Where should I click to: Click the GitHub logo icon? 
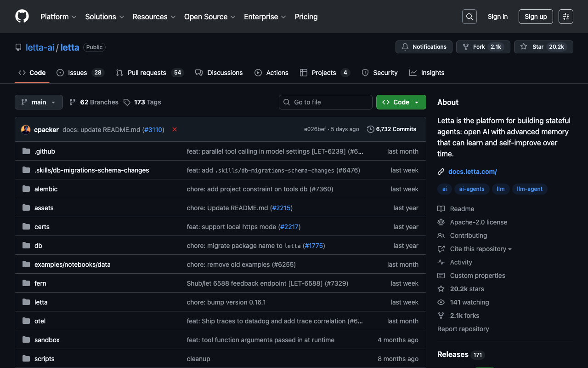tap(22, 17)
